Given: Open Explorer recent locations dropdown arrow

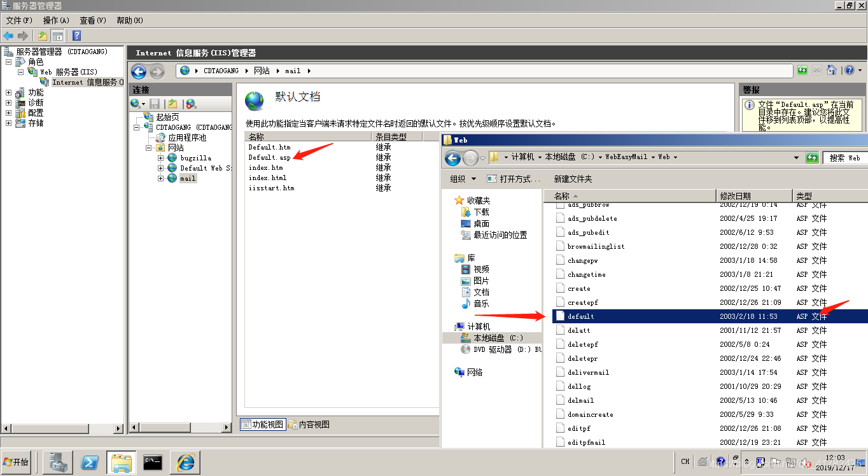Looking at the screenshot, I should coord(484,158).
